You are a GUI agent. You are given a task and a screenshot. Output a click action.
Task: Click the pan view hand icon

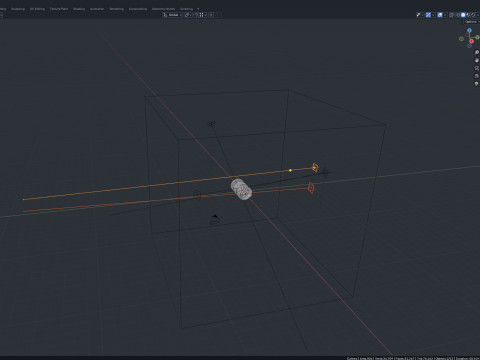pyautogui.click(x=476, y=60)
